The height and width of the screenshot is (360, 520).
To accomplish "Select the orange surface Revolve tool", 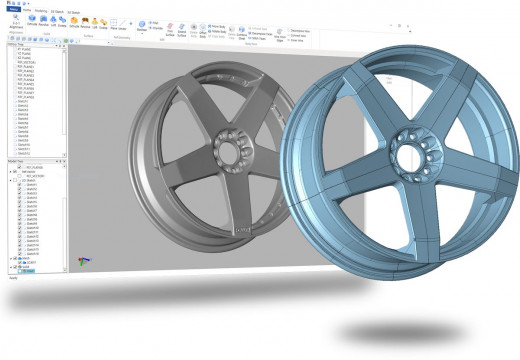I will click(85, 23).
